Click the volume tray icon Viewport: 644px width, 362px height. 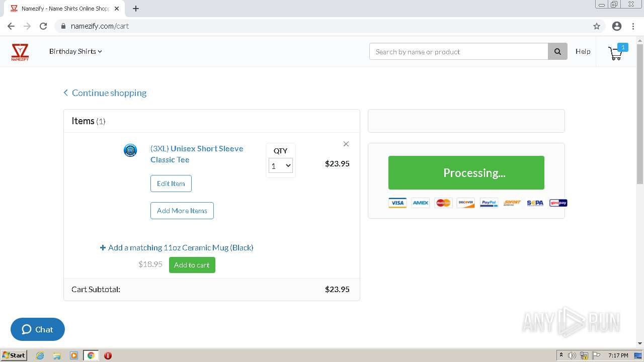pyautogui.click(x=572, y=355)
